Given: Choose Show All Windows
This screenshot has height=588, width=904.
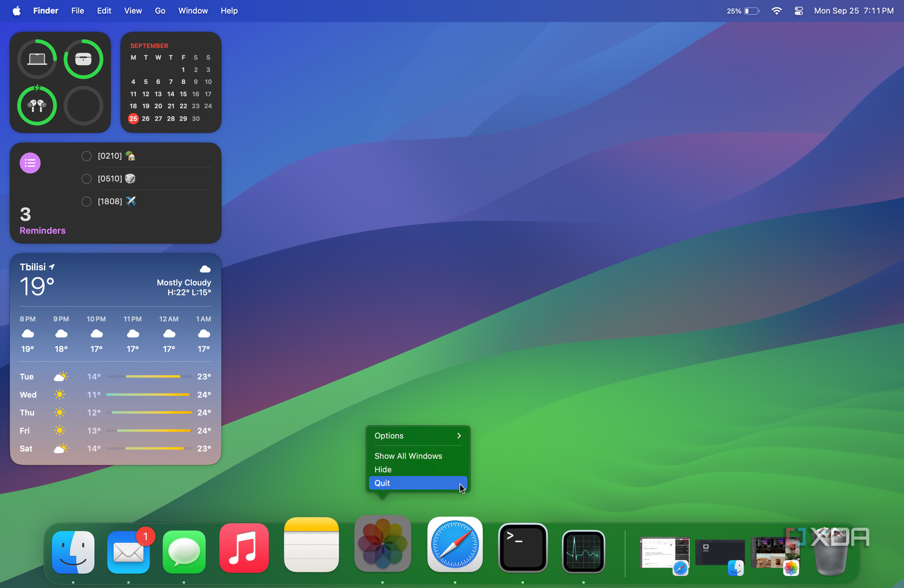Looking at the screenshot, I should tap(408, 456).
